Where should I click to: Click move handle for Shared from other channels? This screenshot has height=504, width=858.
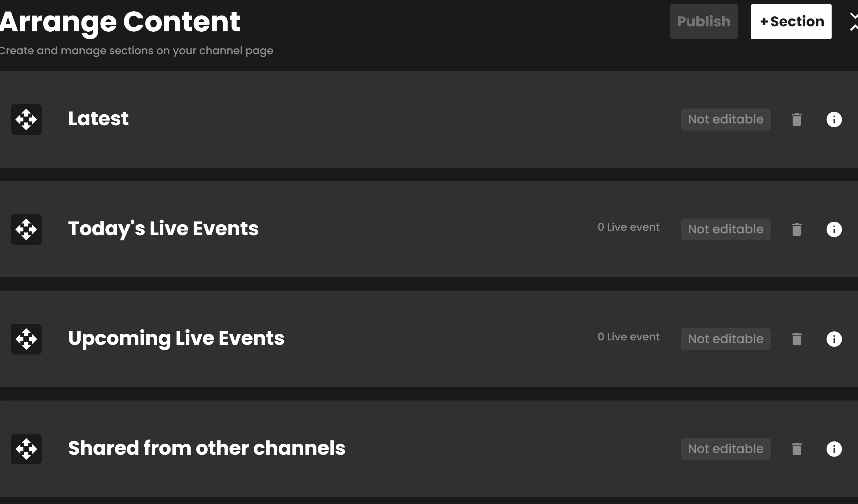(x=26, y=449)
